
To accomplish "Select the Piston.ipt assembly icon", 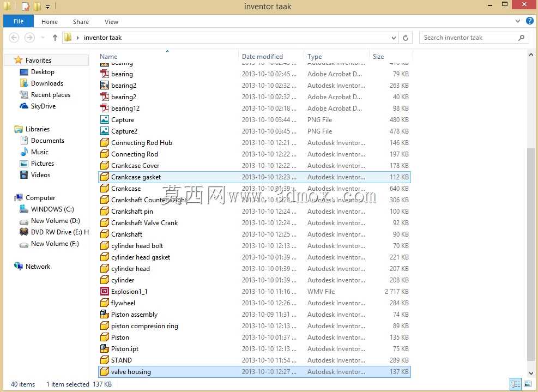I will click(104, 348).
